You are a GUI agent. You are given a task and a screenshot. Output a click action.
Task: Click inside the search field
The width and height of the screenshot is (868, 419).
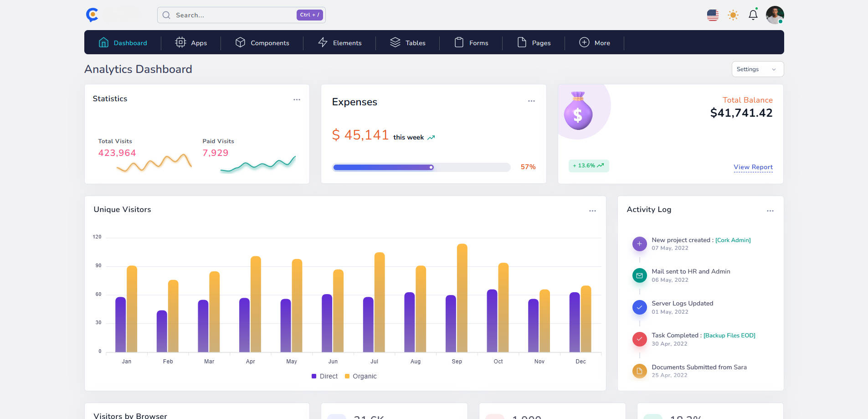pos(228,15)
